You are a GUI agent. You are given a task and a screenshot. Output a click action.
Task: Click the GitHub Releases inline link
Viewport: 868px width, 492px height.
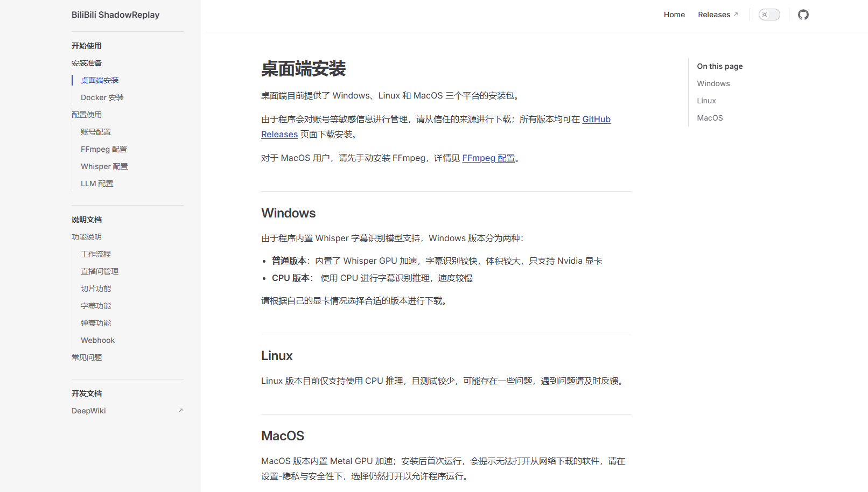596,120
